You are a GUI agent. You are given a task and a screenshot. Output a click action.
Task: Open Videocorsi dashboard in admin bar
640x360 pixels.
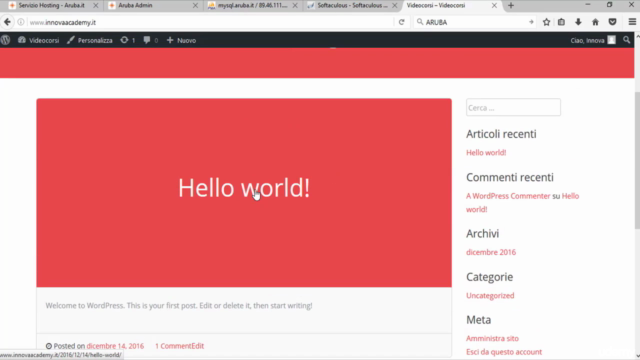38,40
